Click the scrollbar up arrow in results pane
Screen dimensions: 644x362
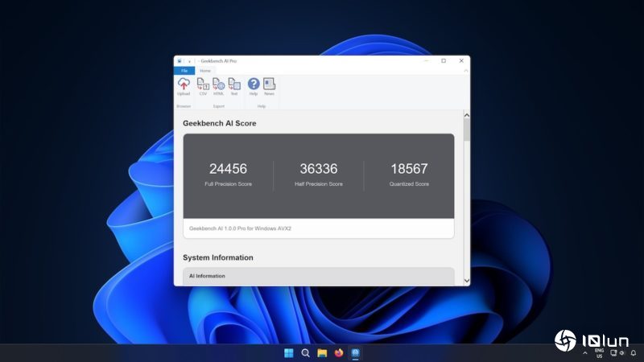[x=467, y=115]
